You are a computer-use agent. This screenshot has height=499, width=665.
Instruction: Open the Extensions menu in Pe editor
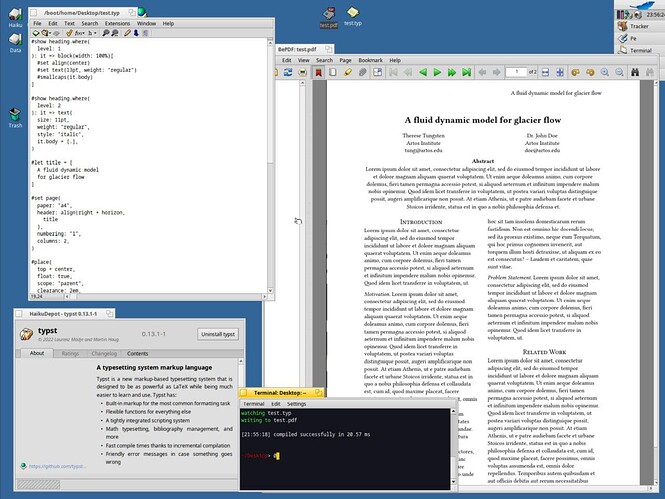pyautogui.click(x=117, y=23)
